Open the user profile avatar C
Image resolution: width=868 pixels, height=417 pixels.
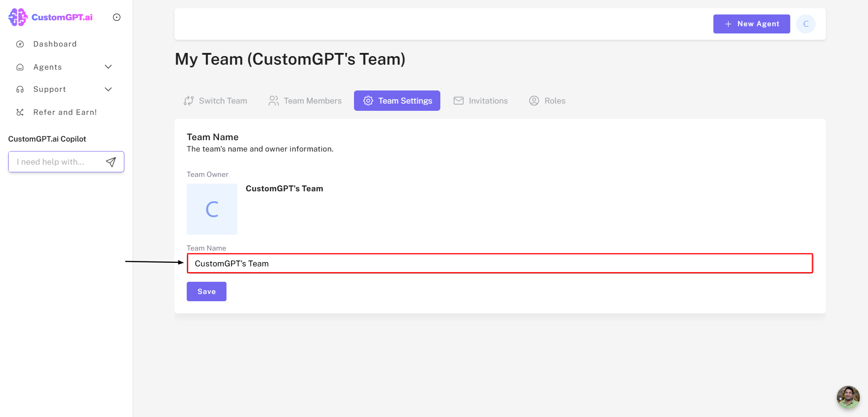(x=806, y=24)
